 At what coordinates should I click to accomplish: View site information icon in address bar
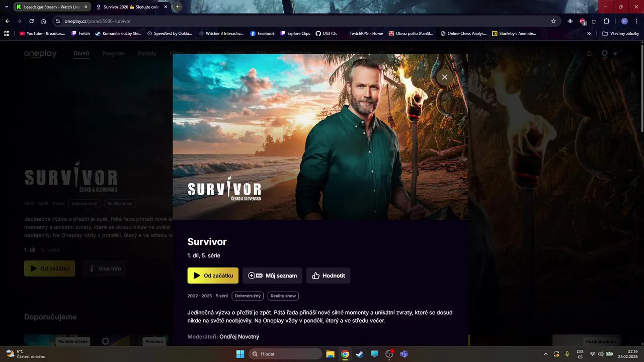[x=58, y=21]
